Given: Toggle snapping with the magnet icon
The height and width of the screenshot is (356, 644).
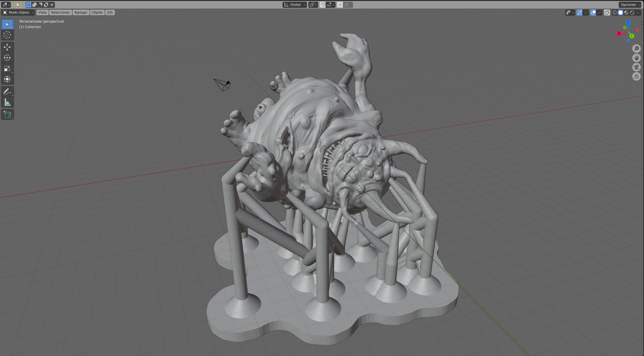Looking at the screenshot, I should pos(322,5).
